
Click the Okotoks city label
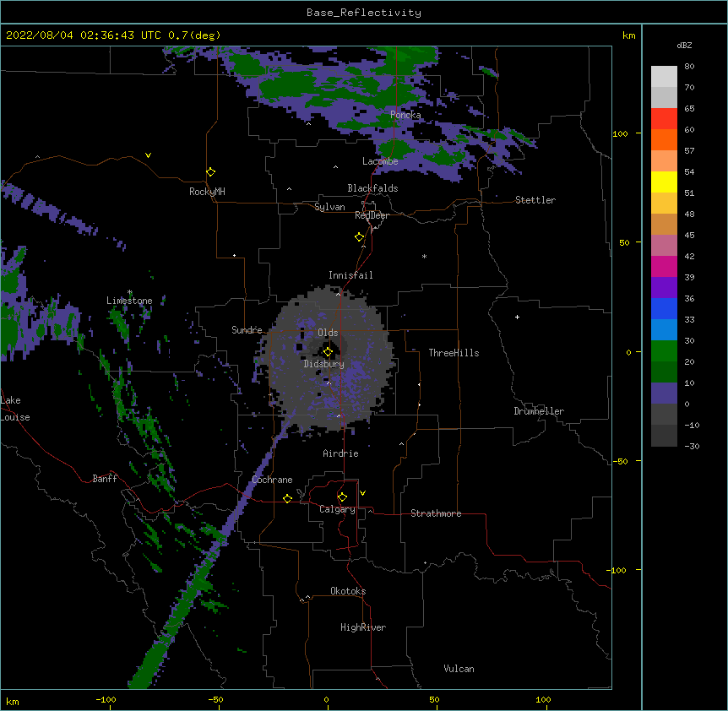click(x=348, y=591)
